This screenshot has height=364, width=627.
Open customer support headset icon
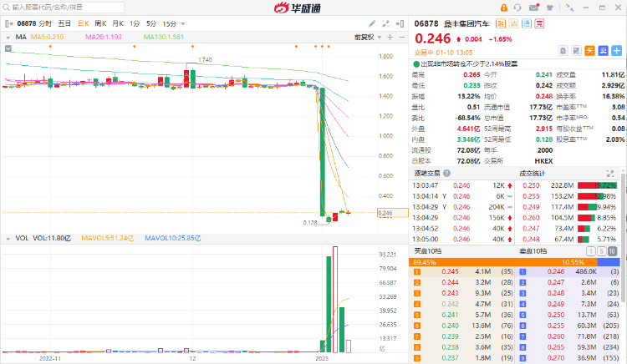coord(517,8)
